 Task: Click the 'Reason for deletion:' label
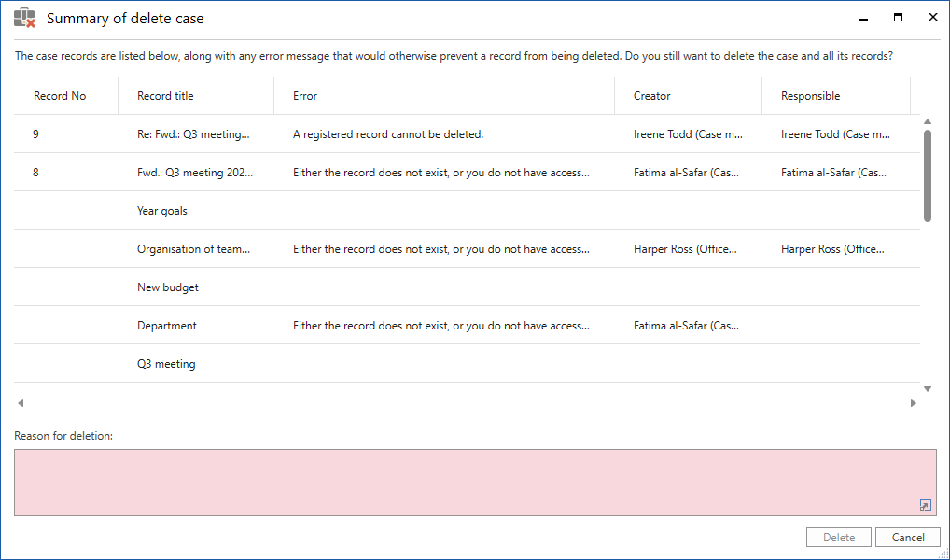tap(63, 435)
